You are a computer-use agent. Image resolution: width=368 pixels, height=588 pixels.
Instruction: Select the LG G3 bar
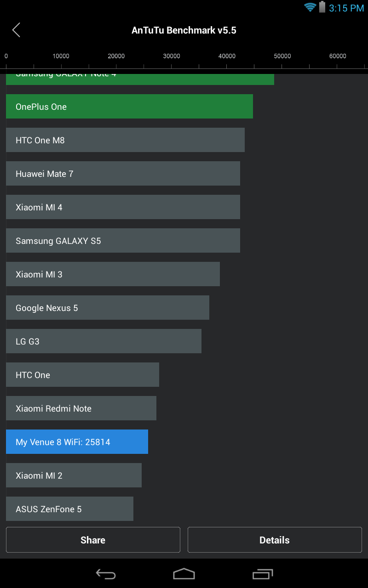click(x=103, y=341)
